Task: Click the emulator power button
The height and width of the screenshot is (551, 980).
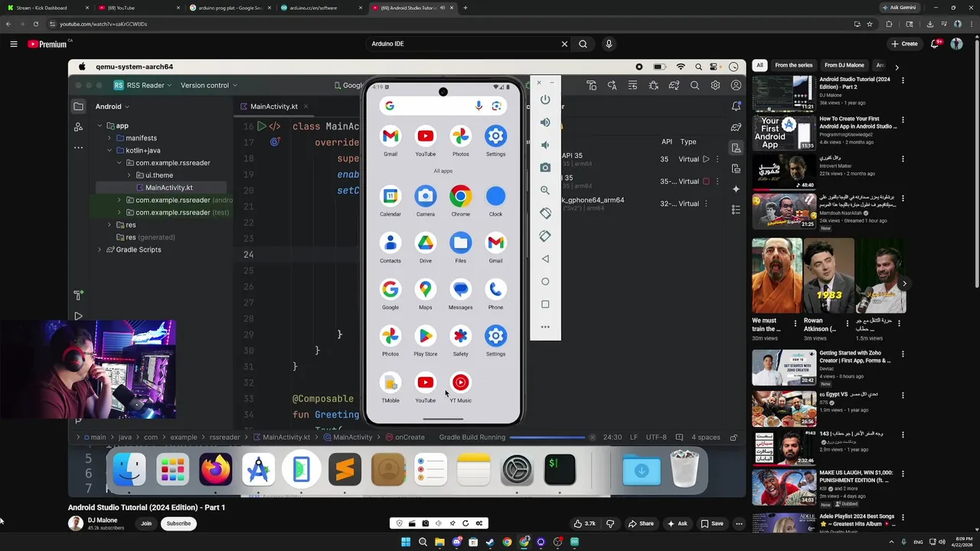Action: [545, 99]
